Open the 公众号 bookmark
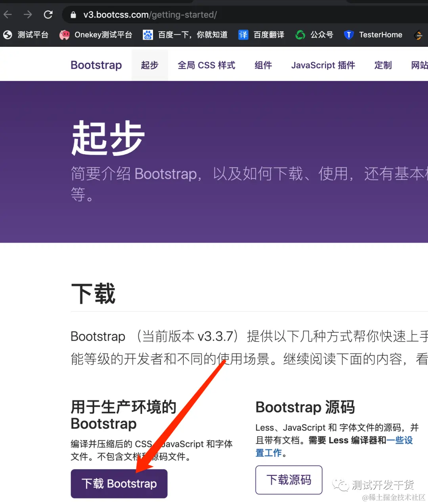The height and width of the screenshot is (504, 428). 315,35
